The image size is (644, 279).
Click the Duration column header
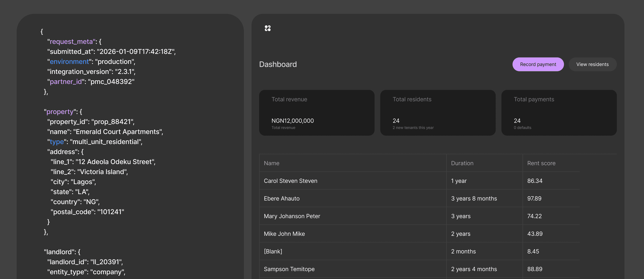462,163
